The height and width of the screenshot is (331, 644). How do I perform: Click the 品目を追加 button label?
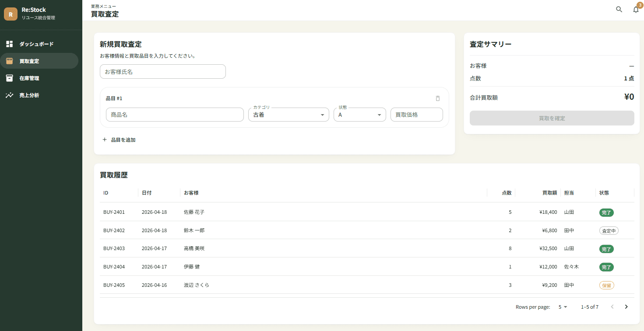tap(123, 140)
